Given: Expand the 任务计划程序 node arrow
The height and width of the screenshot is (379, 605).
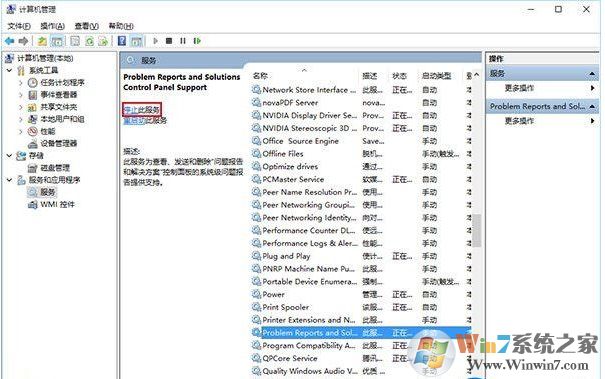Looking at the screenshot, I should (21, 83).
